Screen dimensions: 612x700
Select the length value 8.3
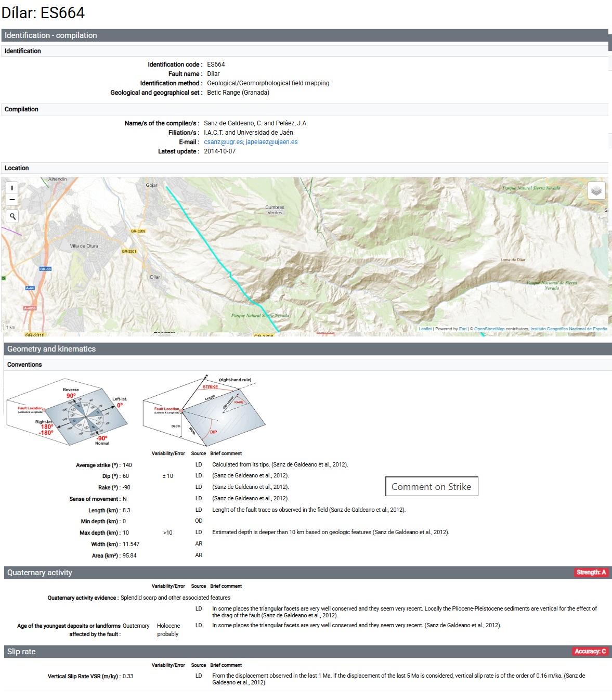tap(126, 511)
